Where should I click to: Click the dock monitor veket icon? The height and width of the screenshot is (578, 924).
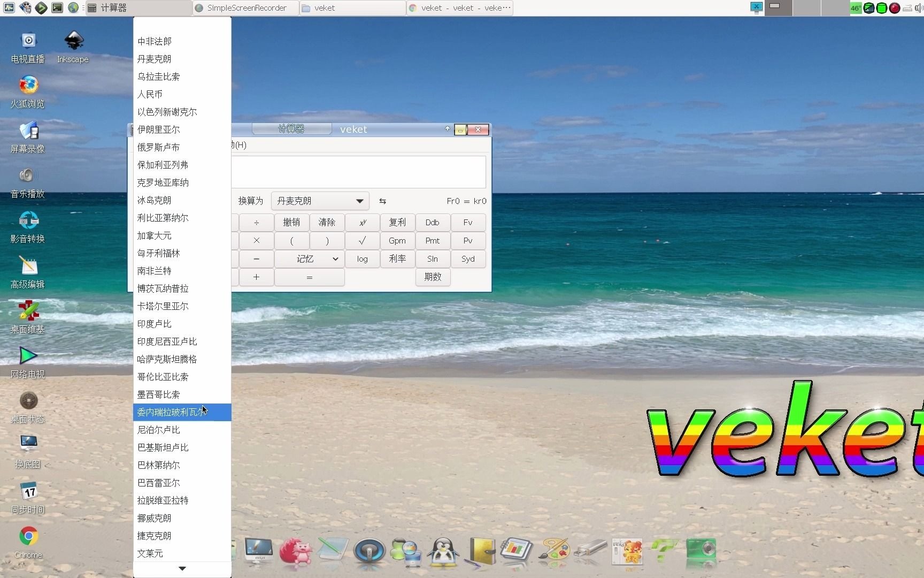pyautogui.click(x=259, y=551)
